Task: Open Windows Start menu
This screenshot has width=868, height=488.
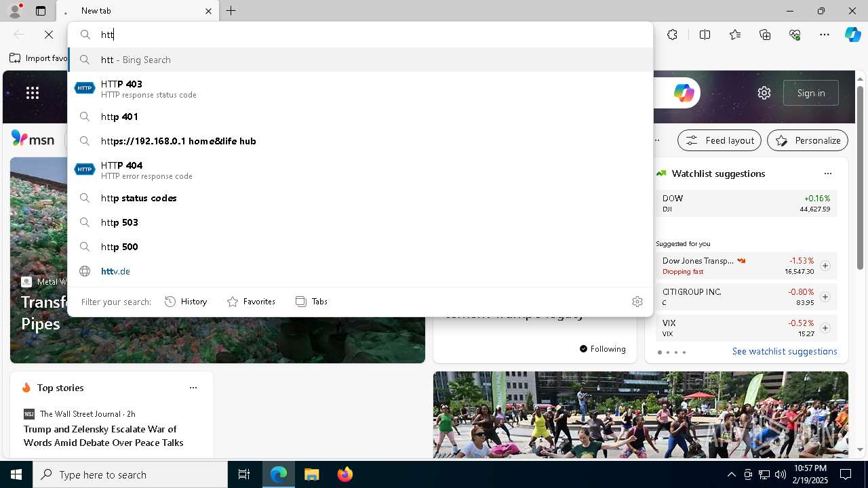Action: (x=16, y=474)
